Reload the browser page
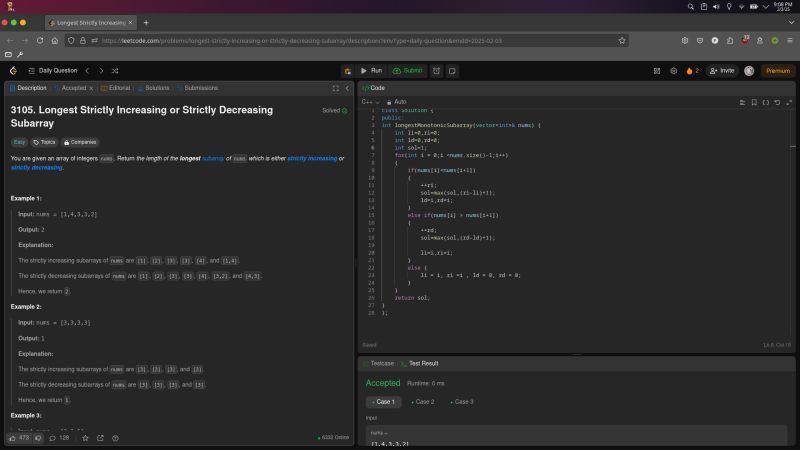Image resolution: width=800 pixels, height=450 pixels. point(40,41)
